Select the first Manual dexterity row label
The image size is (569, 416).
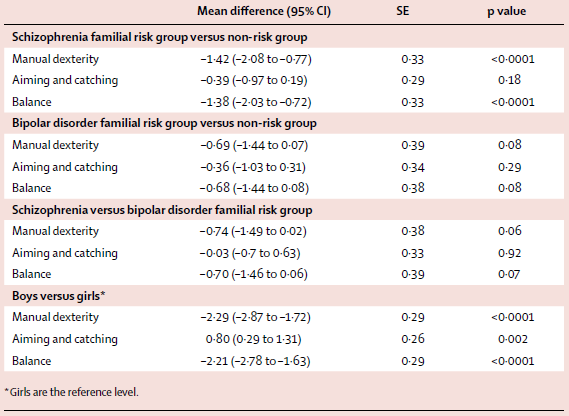point(56,59)
